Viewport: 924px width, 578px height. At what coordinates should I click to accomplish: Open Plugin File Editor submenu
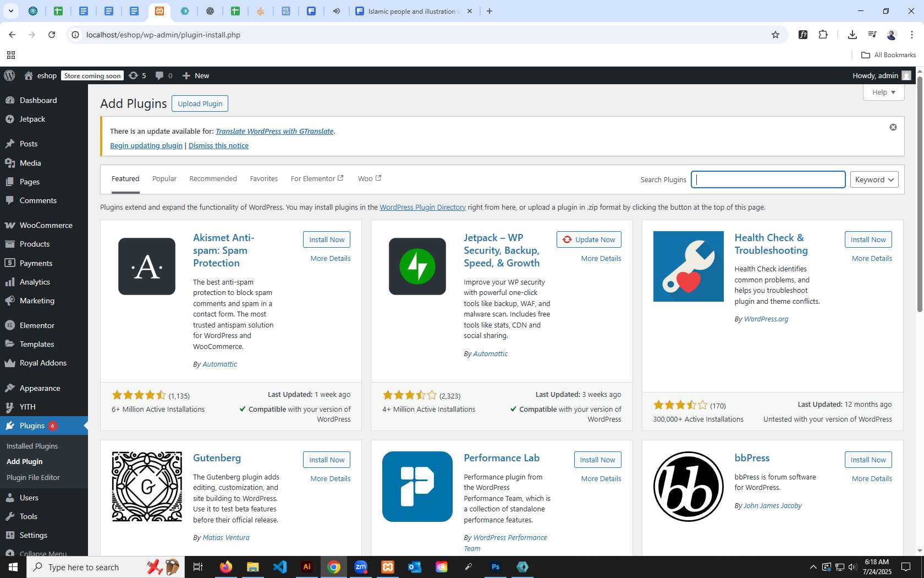[x=33, y=477]
